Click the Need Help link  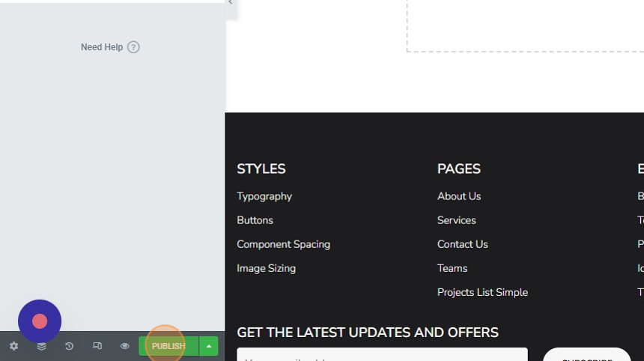[110, 47]
